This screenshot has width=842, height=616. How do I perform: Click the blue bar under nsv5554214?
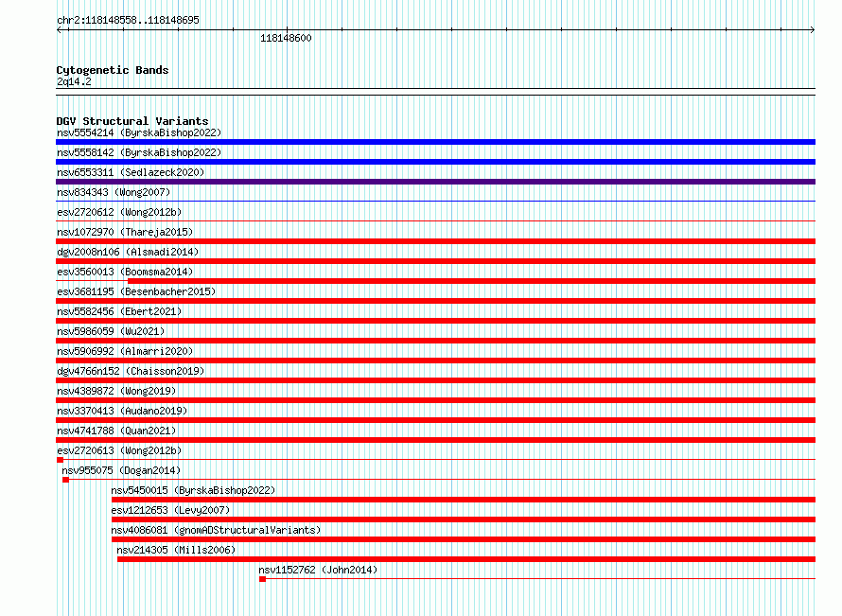pos(435,142)
